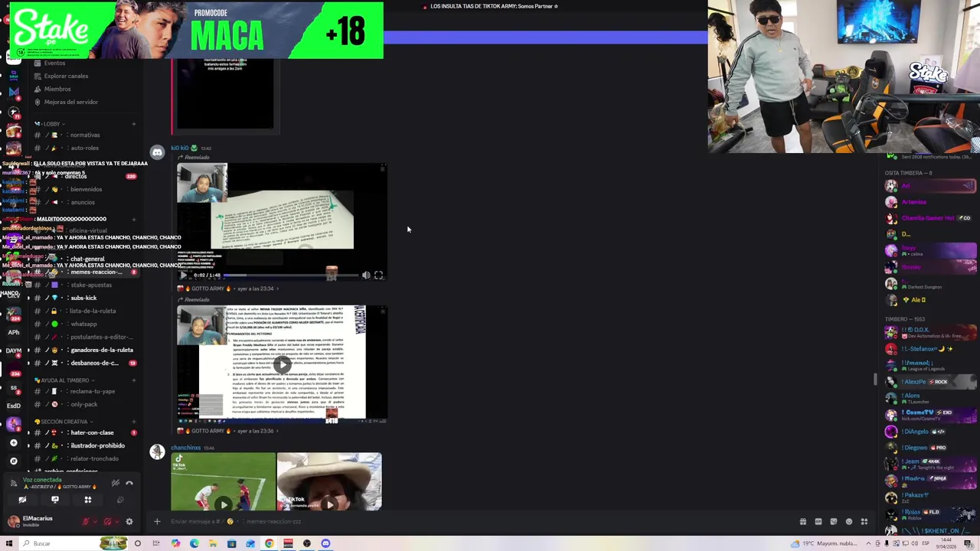Disconnect from the voice channel
980x551 pixels.
click(x=129, y=483)
